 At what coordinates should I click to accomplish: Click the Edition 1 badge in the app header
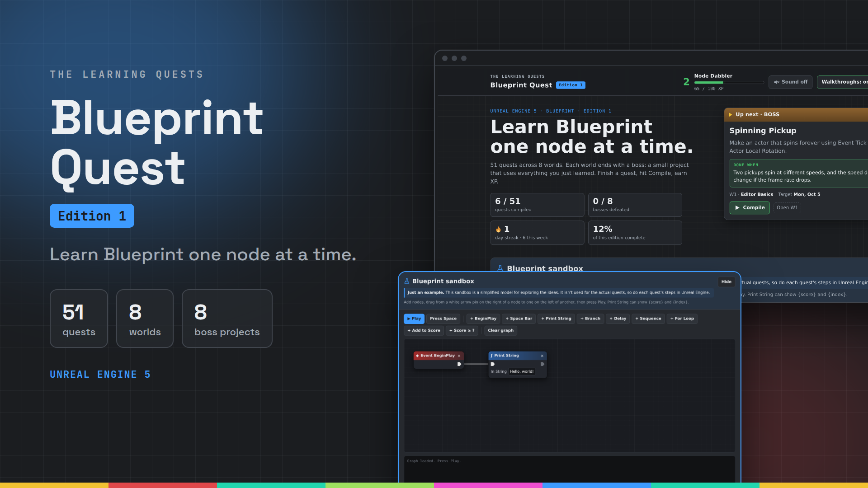pos(571,85)
